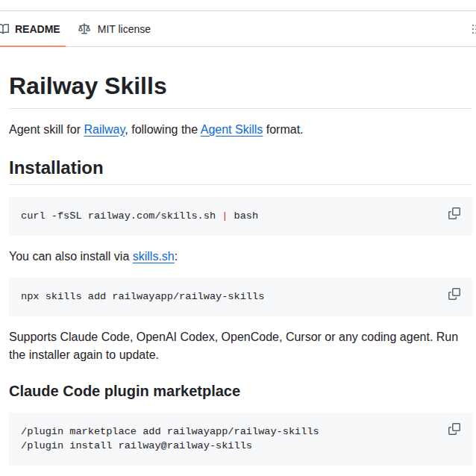Image resolution: width=476 pixels, height=476 pixels.
Task: Click the Railway Skills heading
Action: click(88, 87)
